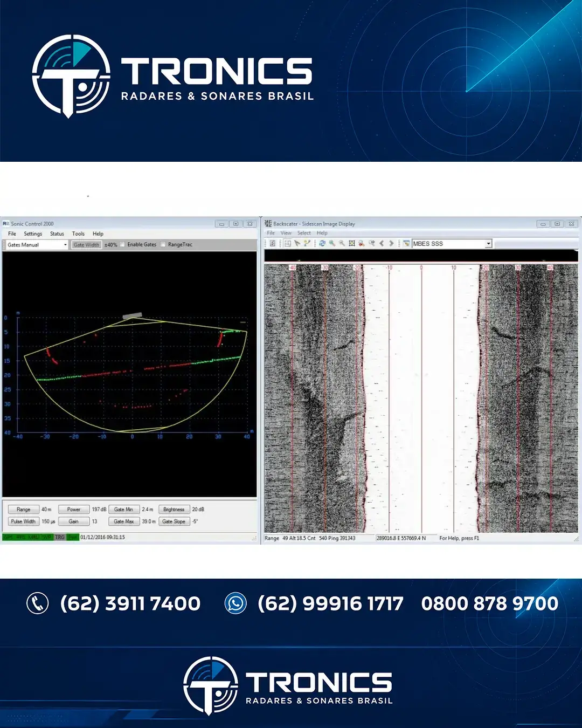This screenshot has width=582, height=728.
Task: Click the 01/12/2016 09:31:15 timestamp
Action: click(103, 537)
